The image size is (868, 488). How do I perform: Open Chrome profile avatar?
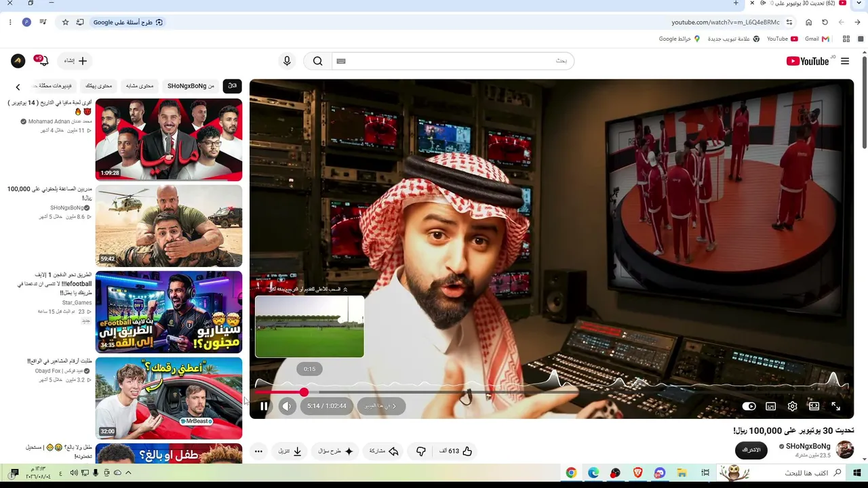(x=26, y=22)
